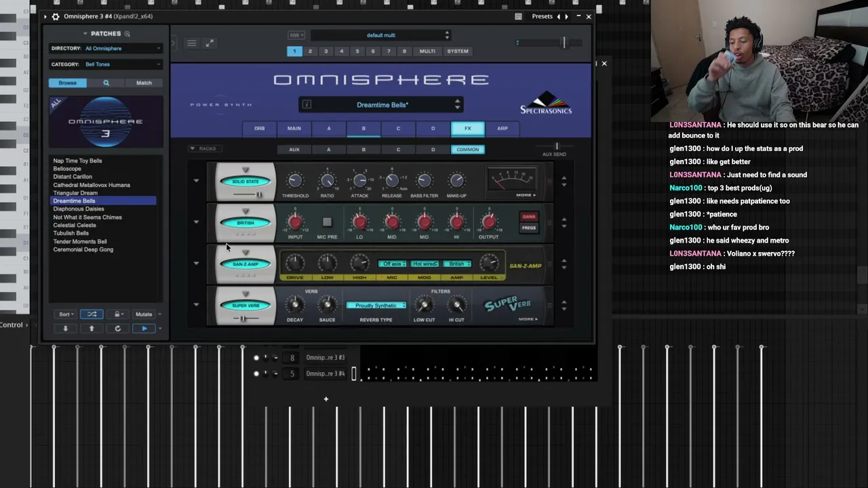Open the Solid State effect selector triangle
This screenshot has height=488, width=868.
245,170
